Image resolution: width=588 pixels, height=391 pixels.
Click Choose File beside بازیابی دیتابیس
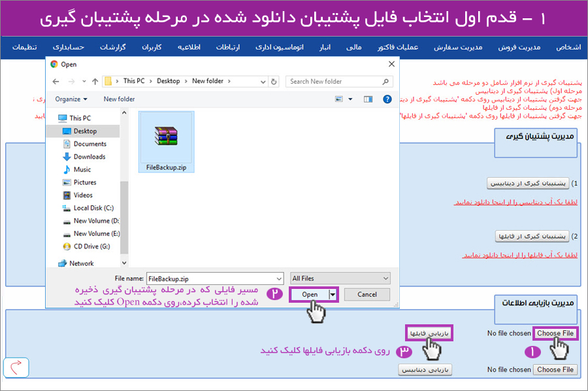[x=555, y=369]
